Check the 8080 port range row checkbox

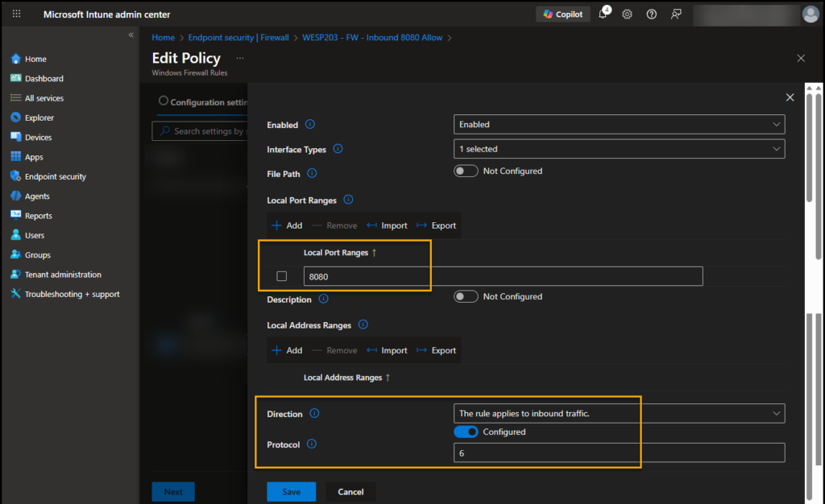click(x=281, y=276)
